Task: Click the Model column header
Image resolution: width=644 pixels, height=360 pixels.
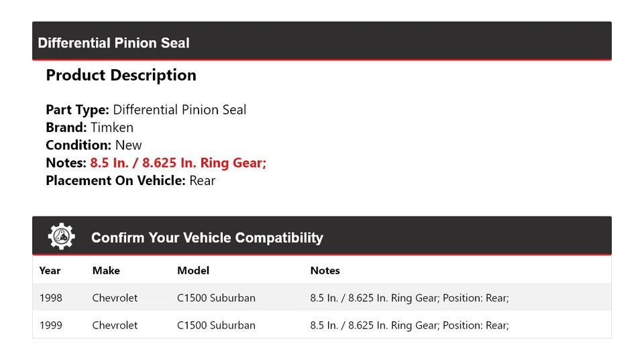Action: (193, 271)
